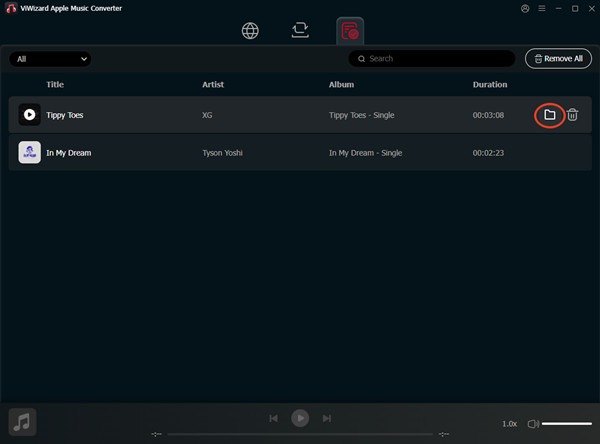Open the hamburger menu icon
This screenshot has width=600, height=444.
point(542,8)
